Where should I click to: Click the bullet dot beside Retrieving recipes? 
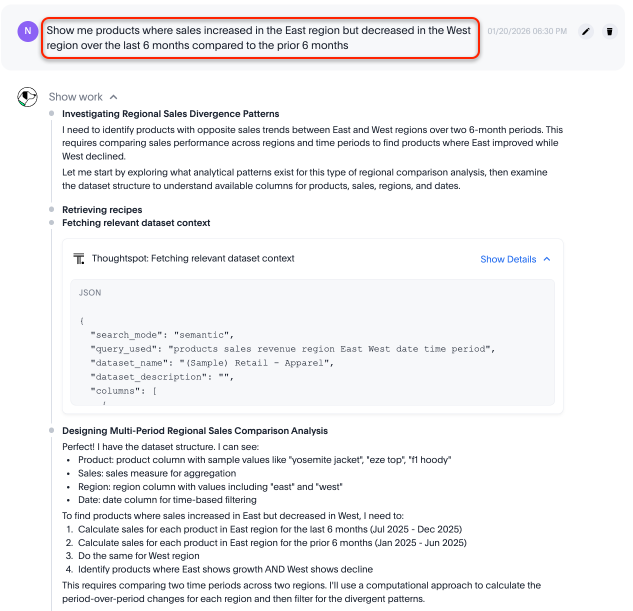click(50, 210)
